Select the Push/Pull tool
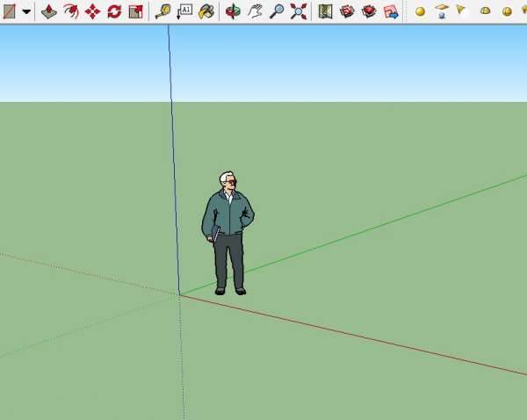Viewport: 527px width, 420px height. [x=49, y=11]
